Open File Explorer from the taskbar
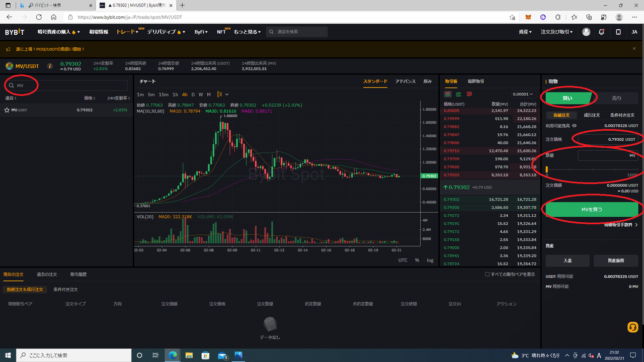 (189, 355)
